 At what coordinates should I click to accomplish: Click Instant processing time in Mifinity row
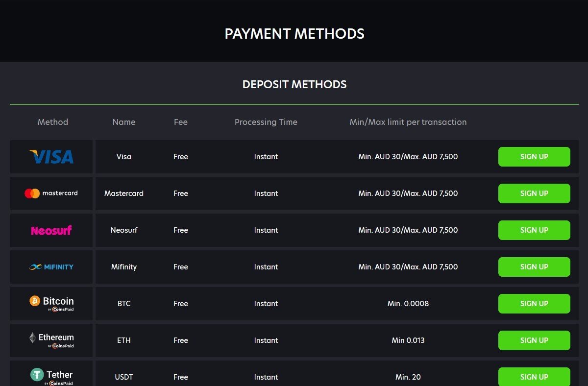(266, 267)
